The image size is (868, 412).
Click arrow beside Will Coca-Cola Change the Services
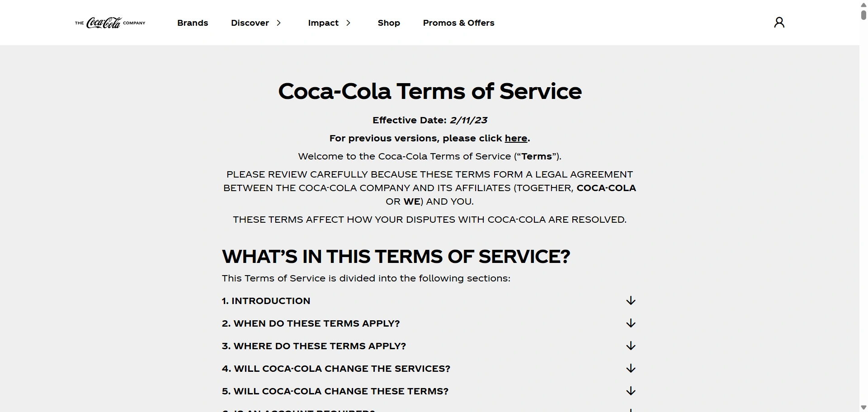(631, 369)
